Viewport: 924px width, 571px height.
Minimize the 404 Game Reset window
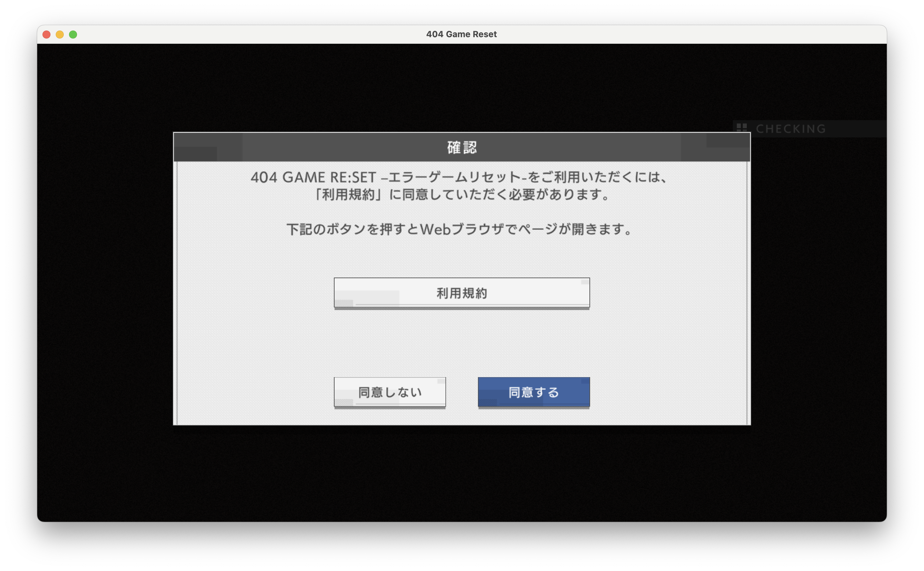pos(60,35)
